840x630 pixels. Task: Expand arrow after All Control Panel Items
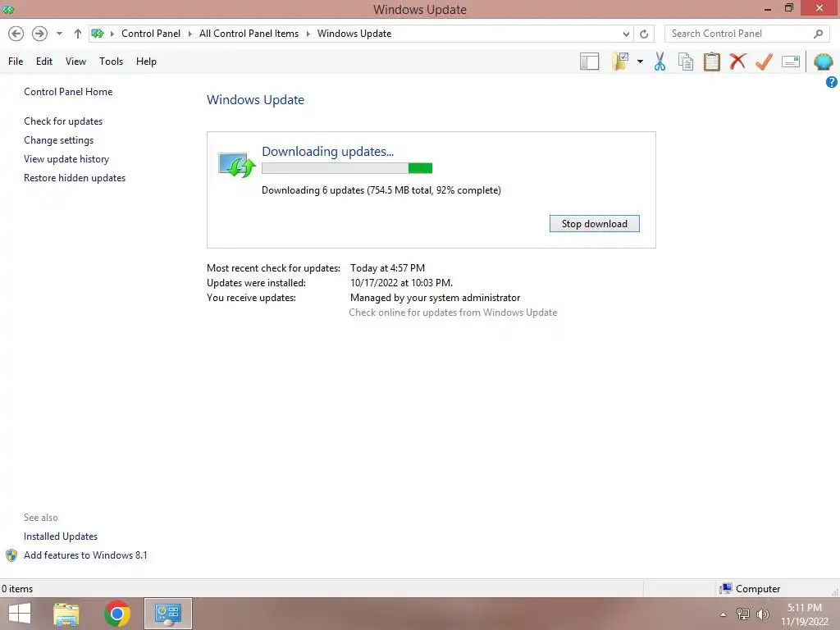click(308, 34)
